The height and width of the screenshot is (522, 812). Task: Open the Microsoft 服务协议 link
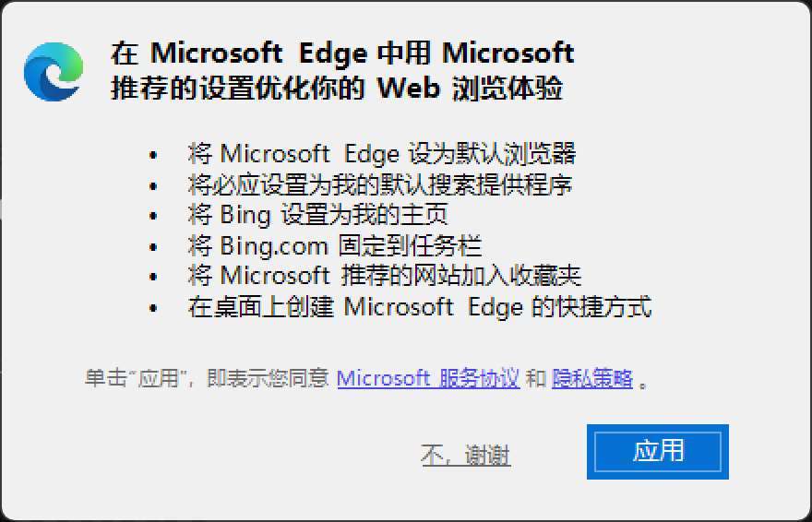pyautogui.click(x=428, y=378)
